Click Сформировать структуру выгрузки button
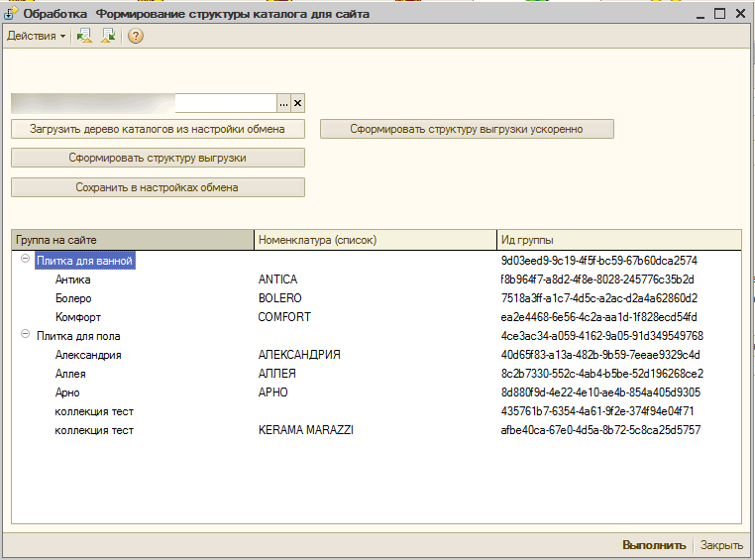Screen dimensions: 755x560 click(158, 158)
